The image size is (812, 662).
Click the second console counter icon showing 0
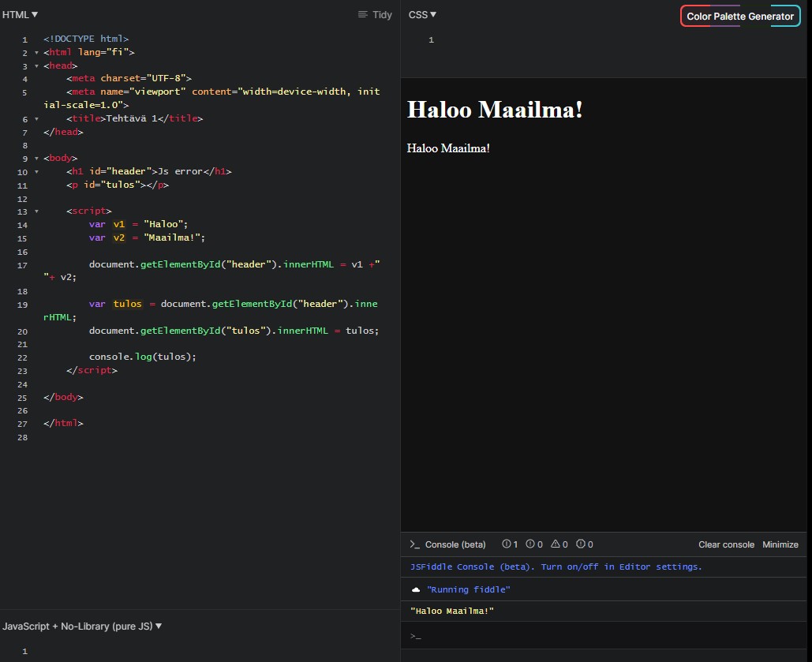point(531,544)
